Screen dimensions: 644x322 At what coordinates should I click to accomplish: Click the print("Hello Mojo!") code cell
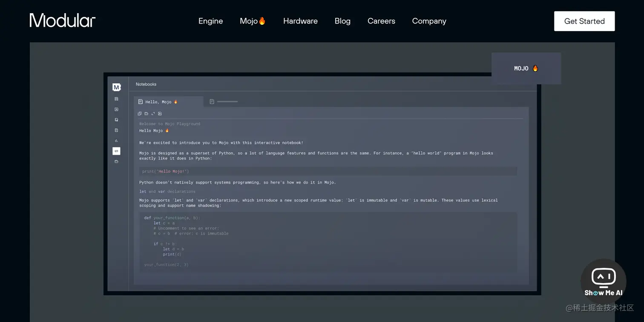pyautogui.click(x=328, y=171)
